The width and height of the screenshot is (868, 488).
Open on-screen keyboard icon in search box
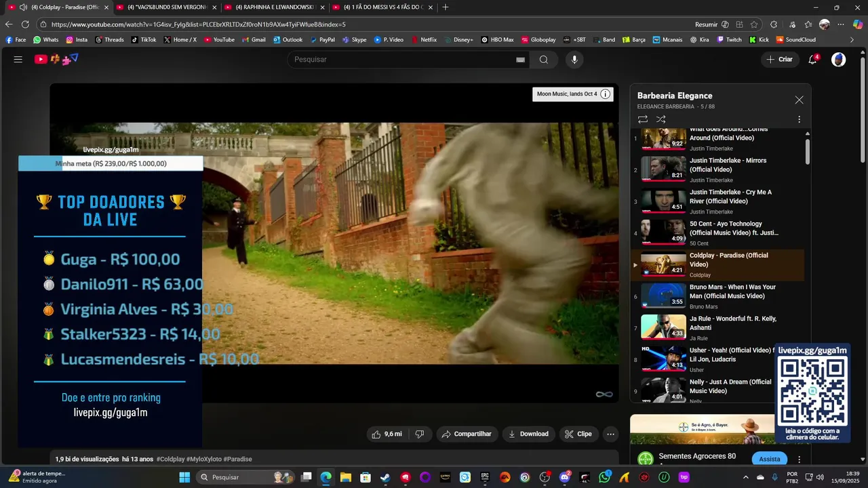521,60
